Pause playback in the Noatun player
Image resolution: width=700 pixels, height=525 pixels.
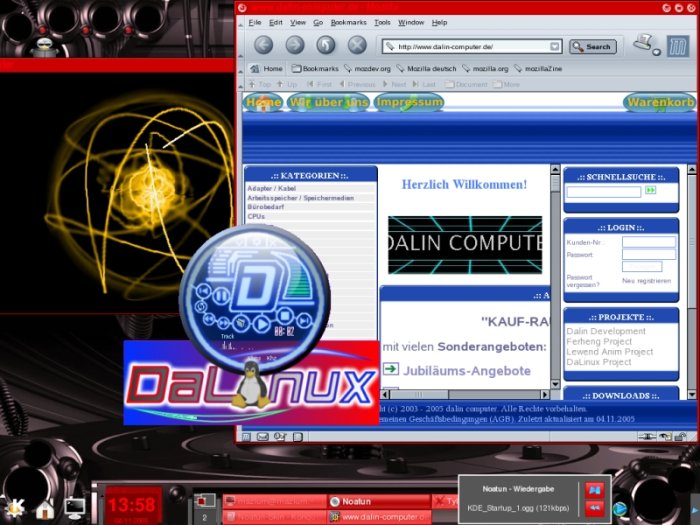tap(221, 296)
